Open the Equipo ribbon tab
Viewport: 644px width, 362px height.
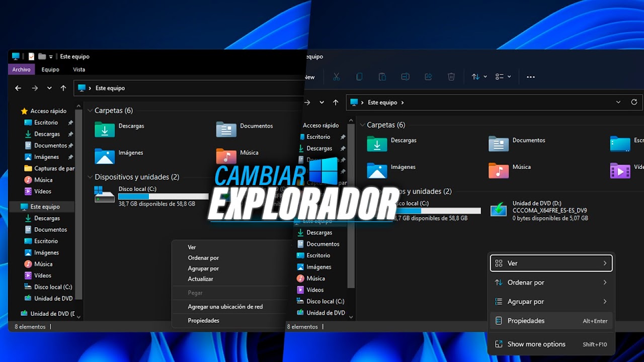point(50,70)
